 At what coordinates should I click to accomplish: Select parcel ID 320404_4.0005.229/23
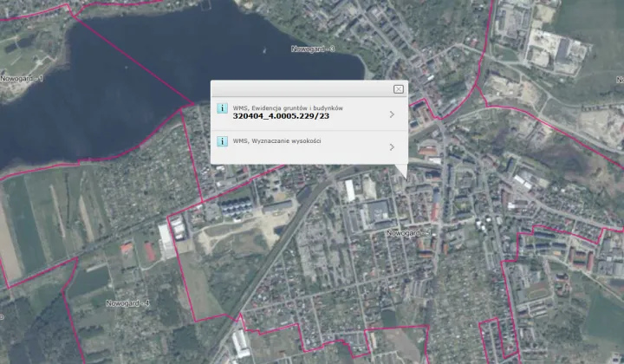click(x=281, y=116)
